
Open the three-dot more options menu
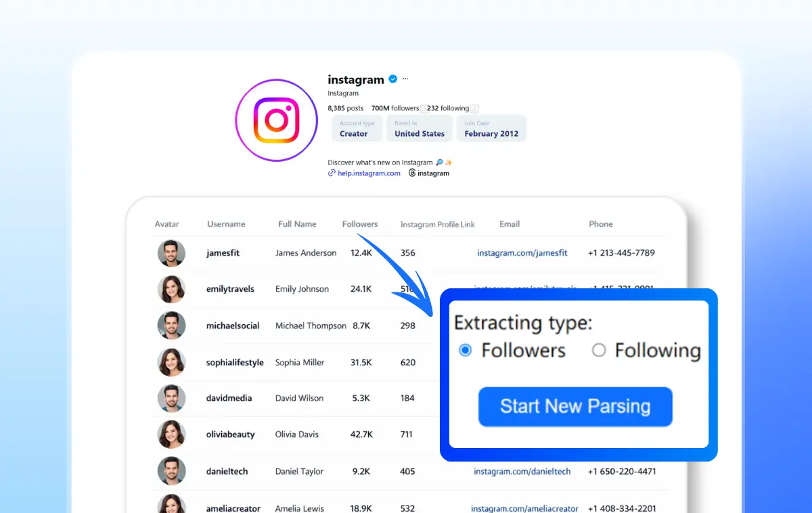pyautogui.click(x=405, y=79)
